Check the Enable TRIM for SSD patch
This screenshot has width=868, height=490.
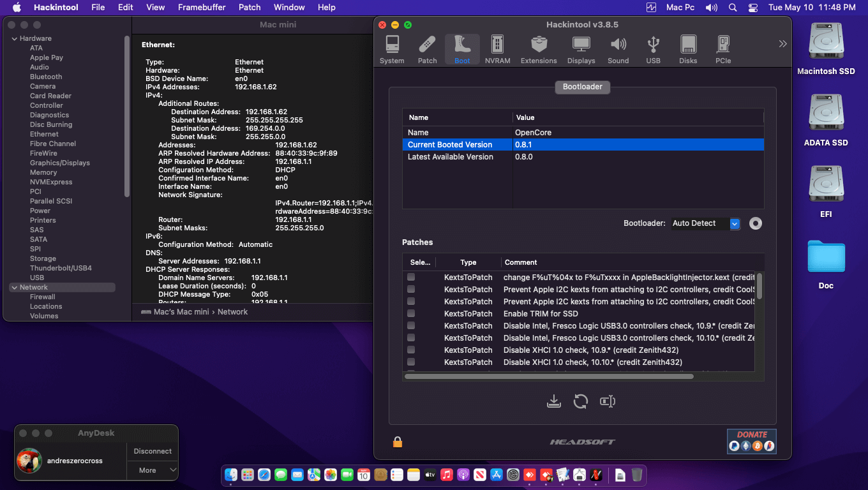coord(411,314)
